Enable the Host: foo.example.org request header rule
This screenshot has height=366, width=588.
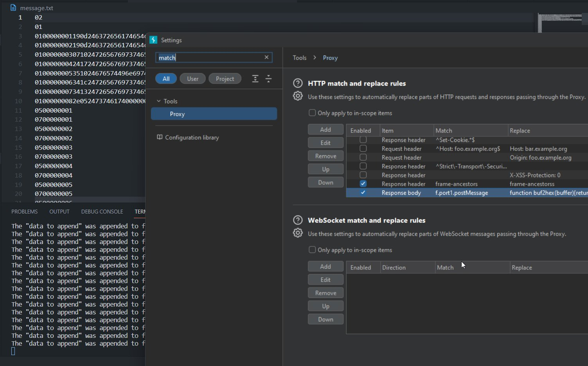pos(363,149)
